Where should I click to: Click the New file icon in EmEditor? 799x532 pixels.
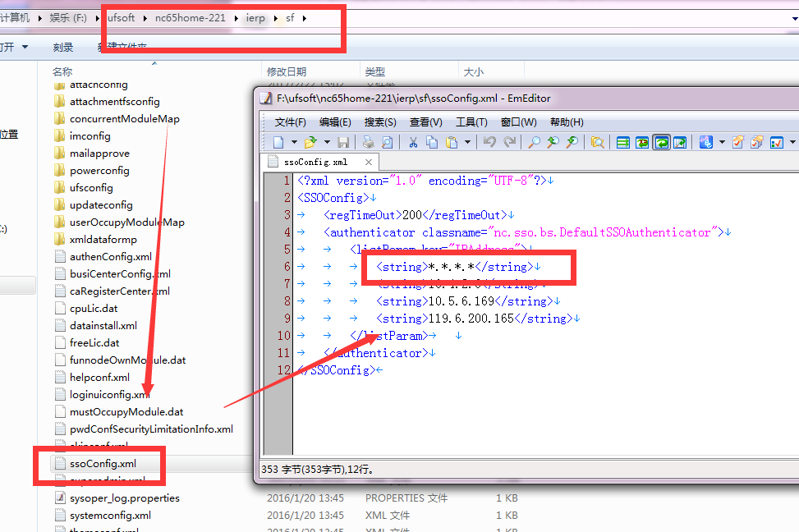tap(279, 142)
